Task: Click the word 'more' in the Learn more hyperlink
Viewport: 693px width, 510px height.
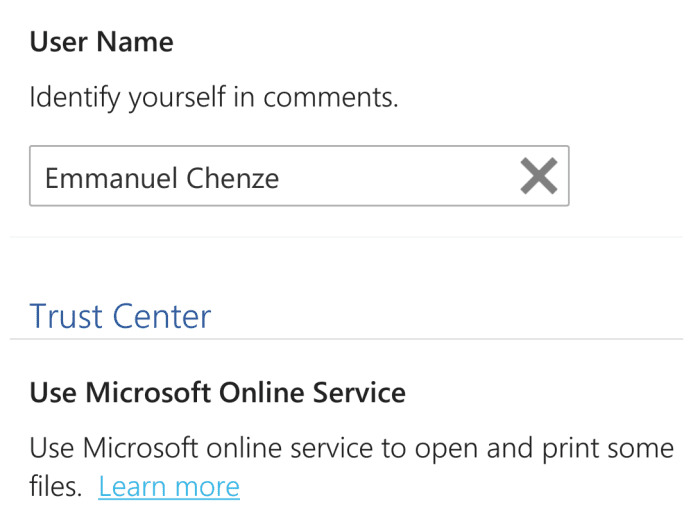Action: pyautogui.click(x=207, y=487)
